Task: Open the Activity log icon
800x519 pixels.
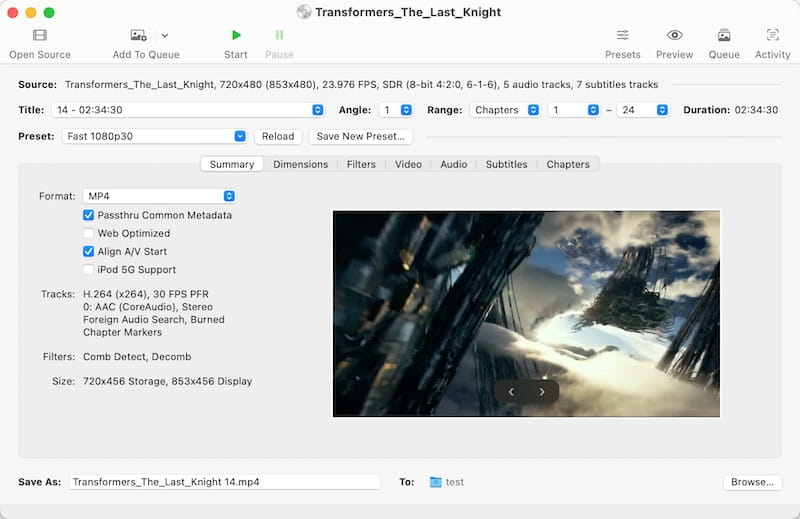Action: point(772,35)
